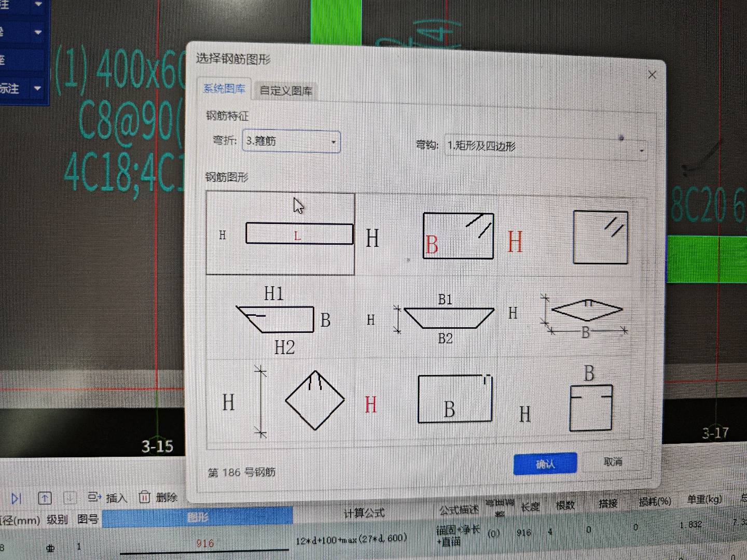Select the flat L-shaped stirrup thumbnail
This screenshot has width=747, height=560.
coord(281,233)
